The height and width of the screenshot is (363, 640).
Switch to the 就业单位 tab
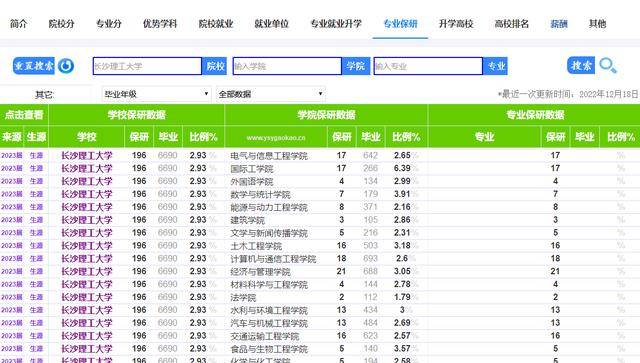pos(271,24)
